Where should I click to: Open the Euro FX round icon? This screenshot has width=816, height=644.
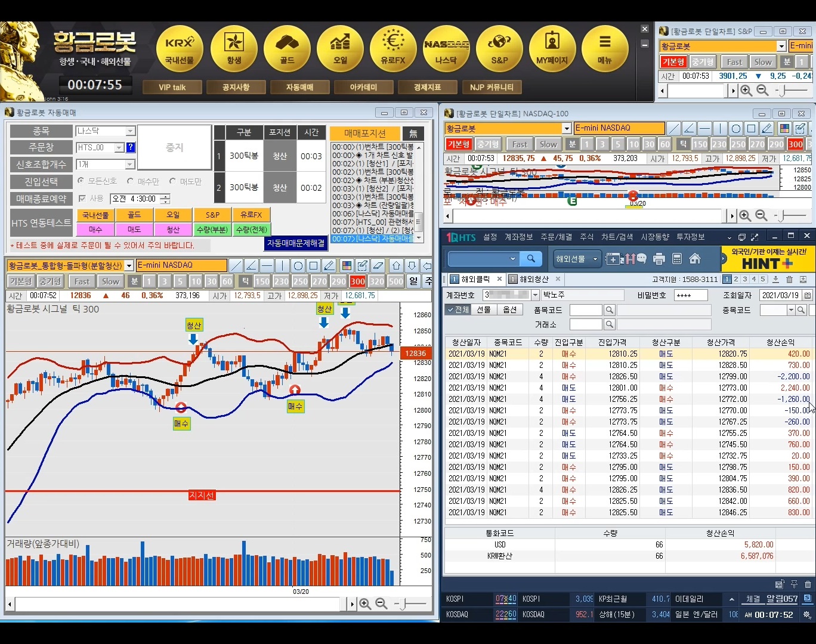click(x=393, y=49)
